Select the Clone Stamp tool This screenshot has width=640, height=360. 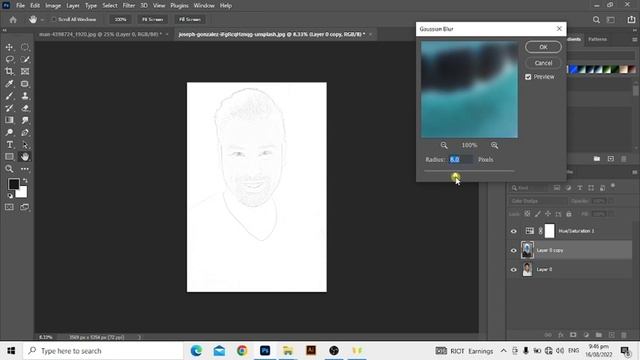(25, 96)
